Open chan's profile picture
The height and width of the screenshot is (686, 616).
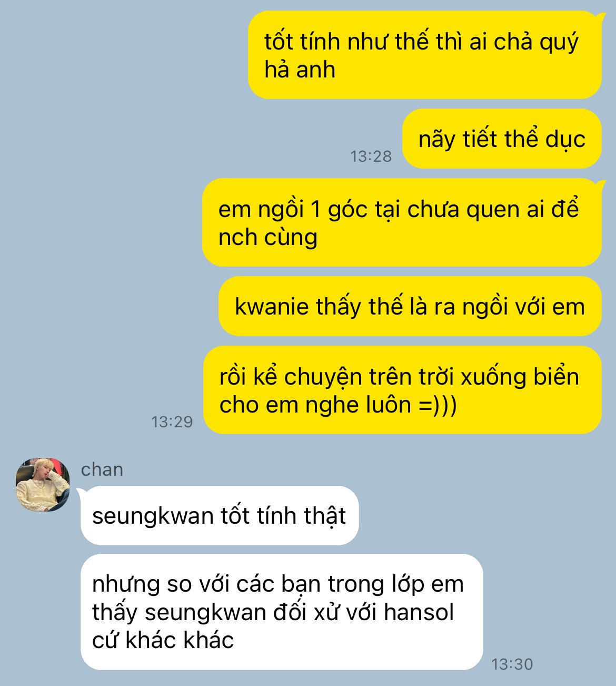(43, 485)
